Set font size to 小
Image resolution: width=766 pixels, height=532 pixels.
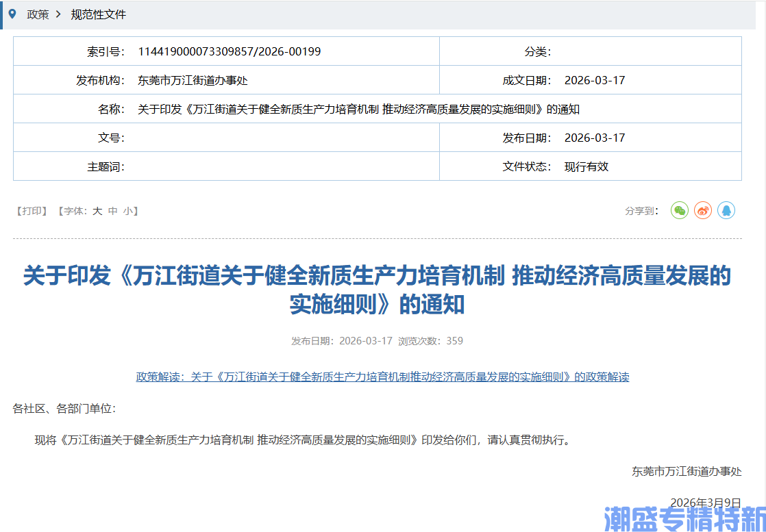[x=127, y=212]
